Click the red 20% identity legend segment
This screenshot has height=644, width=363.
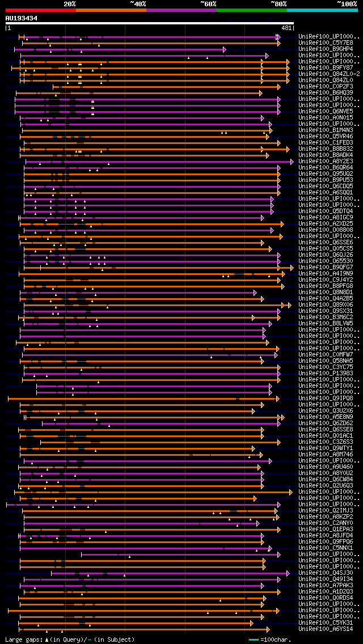(41, 10)
